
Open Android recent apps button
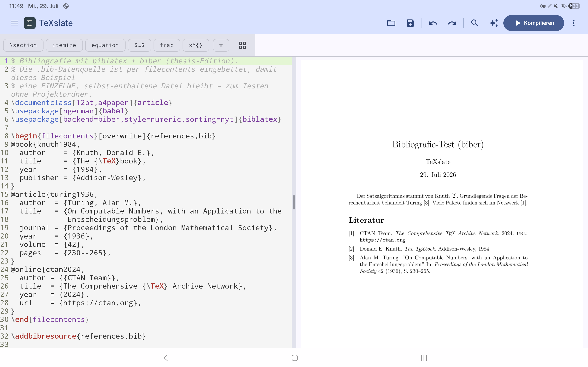tap(424, 357)
